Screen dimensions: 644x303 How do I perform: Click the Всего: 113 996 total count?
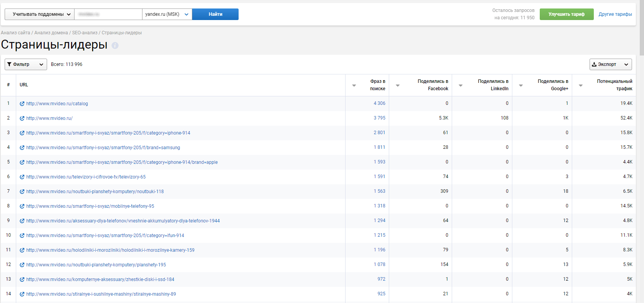point(67,64)
